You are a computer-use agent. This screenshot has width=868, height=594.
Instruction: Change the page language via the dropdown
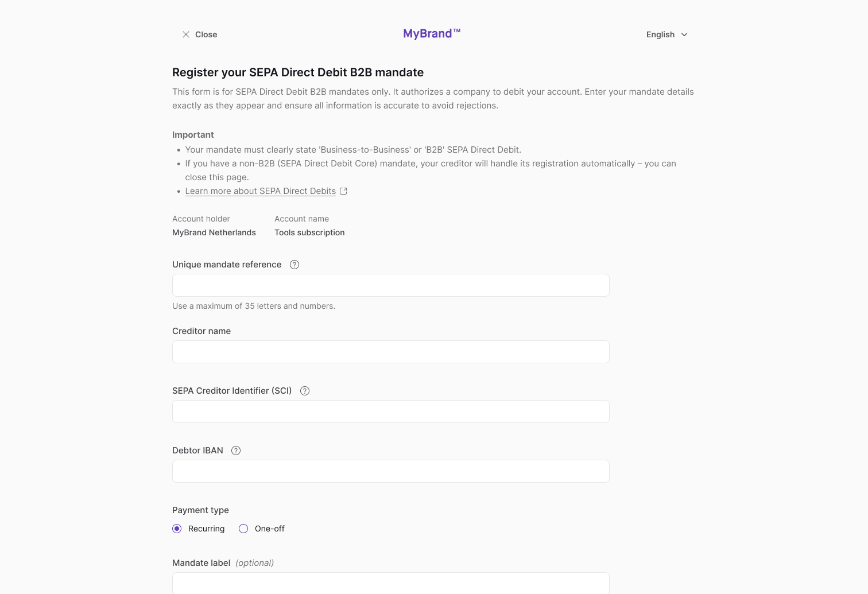click(666, 34)
